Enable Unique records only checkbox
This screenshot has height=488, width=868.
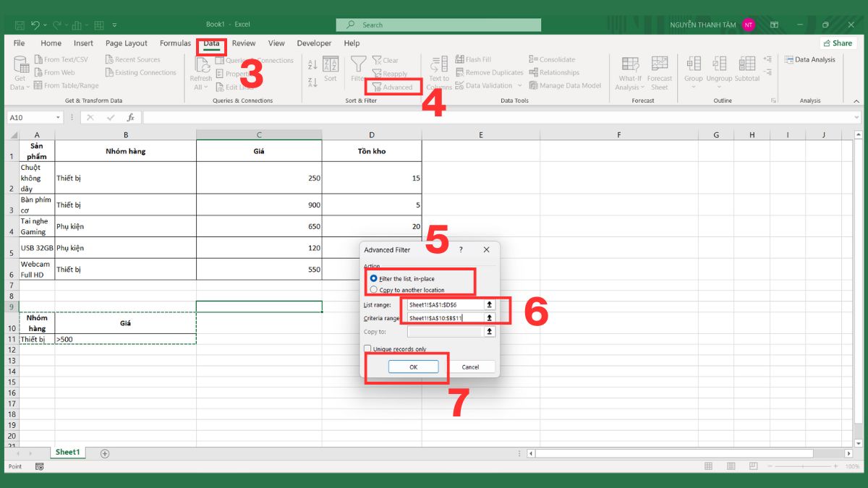pos(367,348)
